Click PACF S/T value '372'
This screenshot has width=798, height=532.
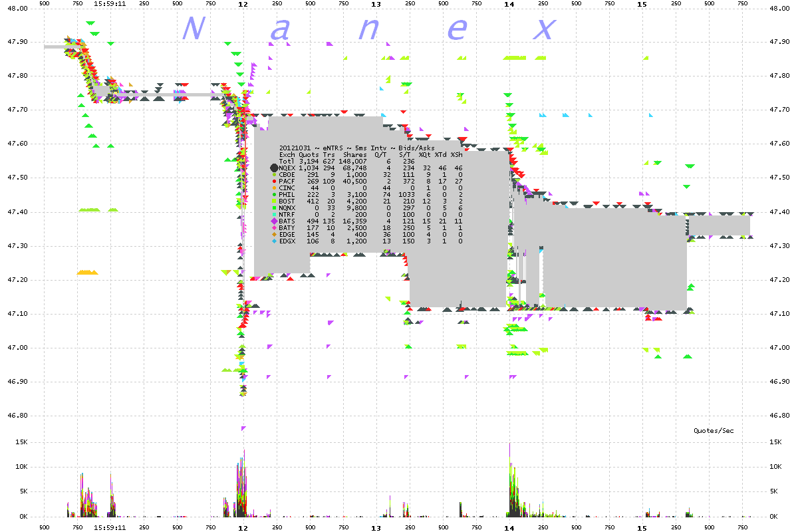(x=409, y=181)
